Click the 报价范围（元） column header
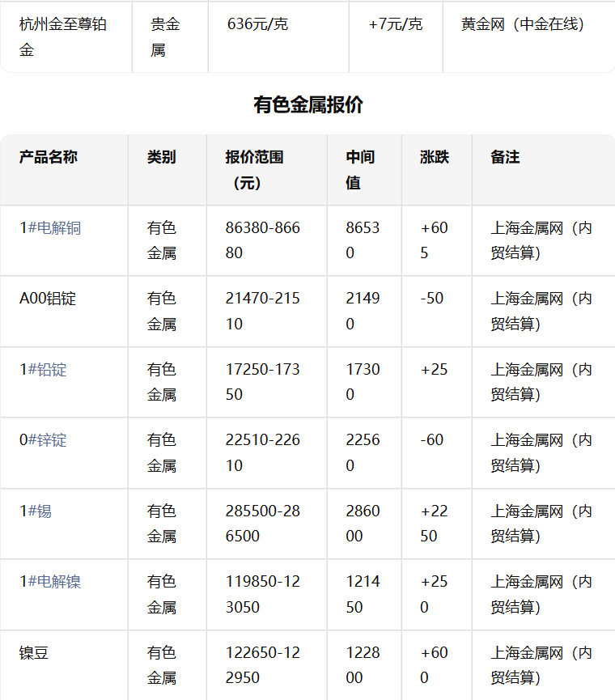This screenshot has width=615, height=700. pyautogui.click(x=254, y=170)
